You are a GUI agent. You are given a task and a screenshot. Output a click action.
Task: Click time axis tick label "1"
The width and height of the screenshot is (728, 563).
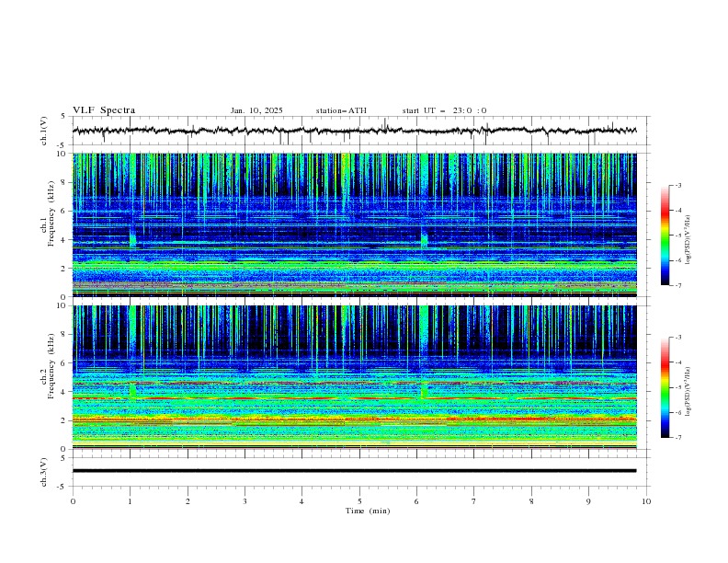130,501
